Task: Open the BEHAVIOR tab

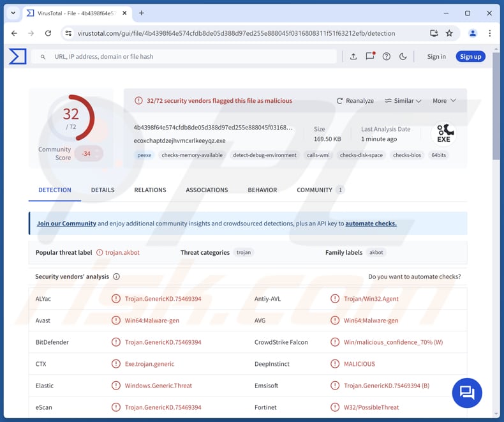Action: tap(262, 190)
